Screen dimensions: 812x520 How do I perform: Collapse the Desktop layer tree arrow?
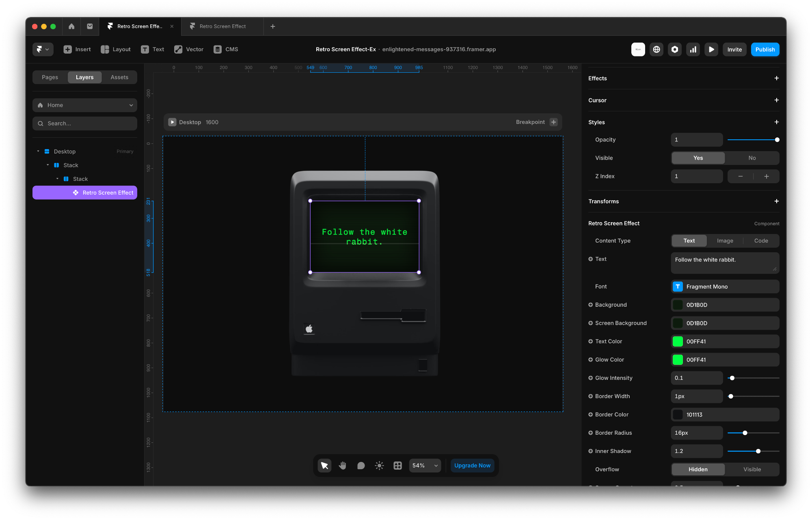click(38, 152)
